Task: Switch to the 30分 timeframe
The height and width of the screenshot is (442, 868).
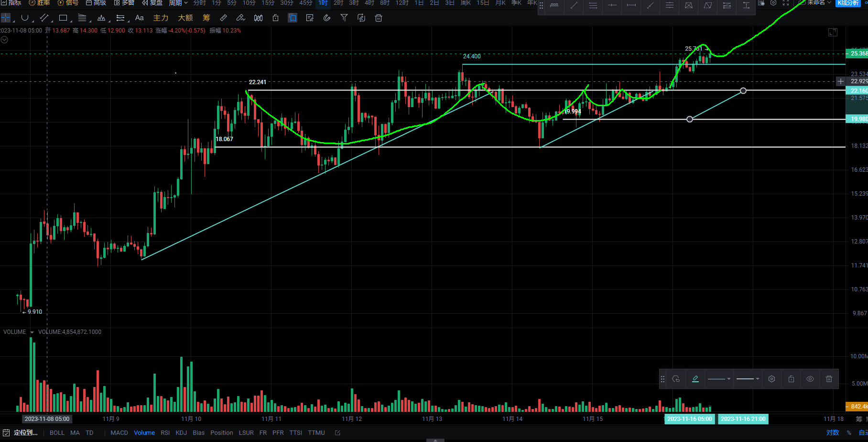Action: coord(286,3)
